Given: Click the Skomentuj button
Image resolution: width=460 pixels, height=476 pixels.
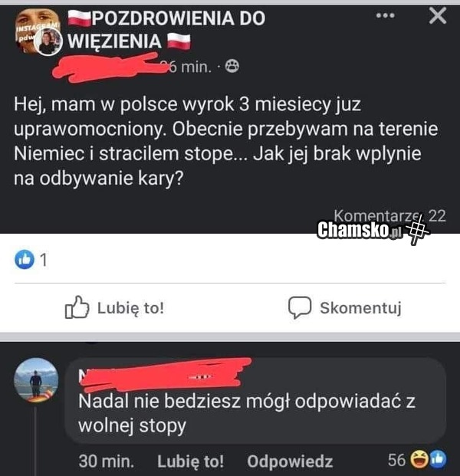Looking at the screenshot, I should [x=345, y=308].
